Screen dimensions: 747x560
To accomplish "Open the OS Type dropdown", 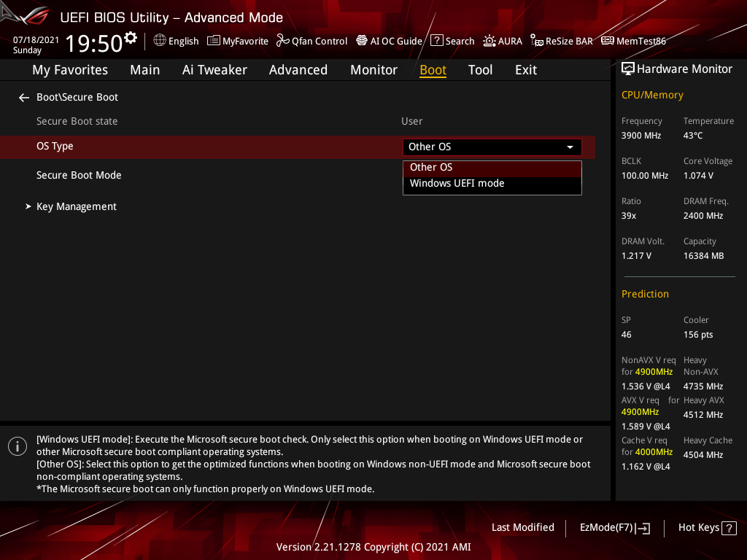I will click(x=492, y=147).
